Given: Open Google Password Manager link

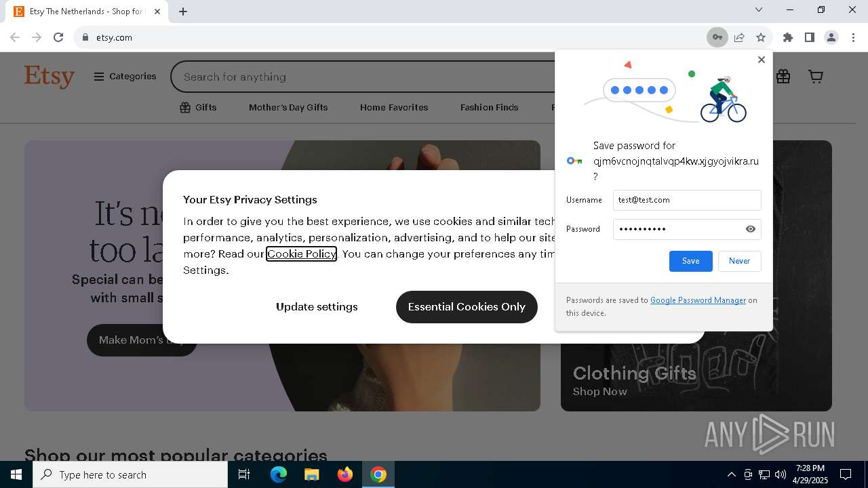Looking at the screenshot, I should [698, 300].
